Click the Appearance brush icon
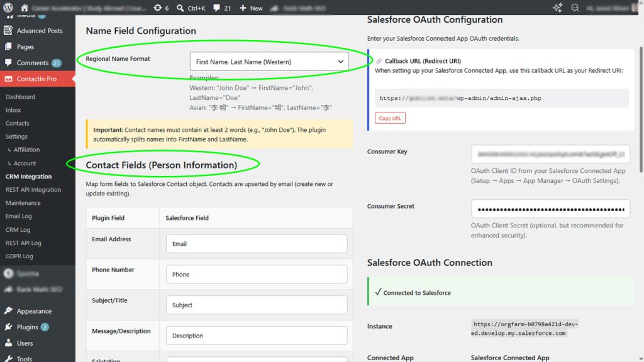644x362 pixels. pos(8,310)
